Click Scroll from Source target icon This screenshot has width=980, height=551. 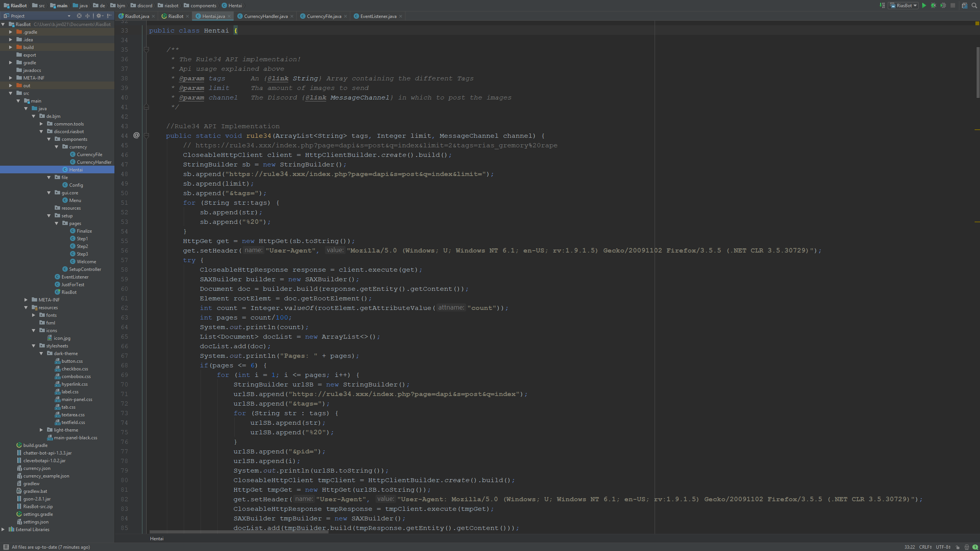[79, 16]
